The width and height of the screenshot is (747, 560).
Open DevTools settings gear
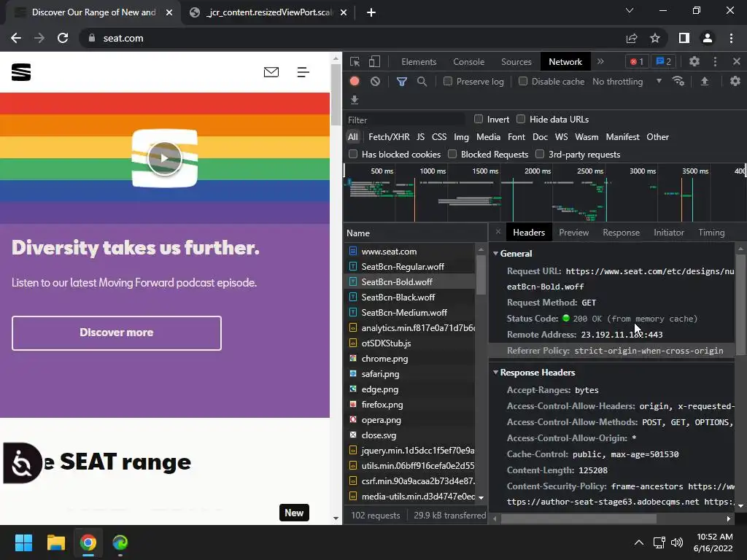point(694,61)
